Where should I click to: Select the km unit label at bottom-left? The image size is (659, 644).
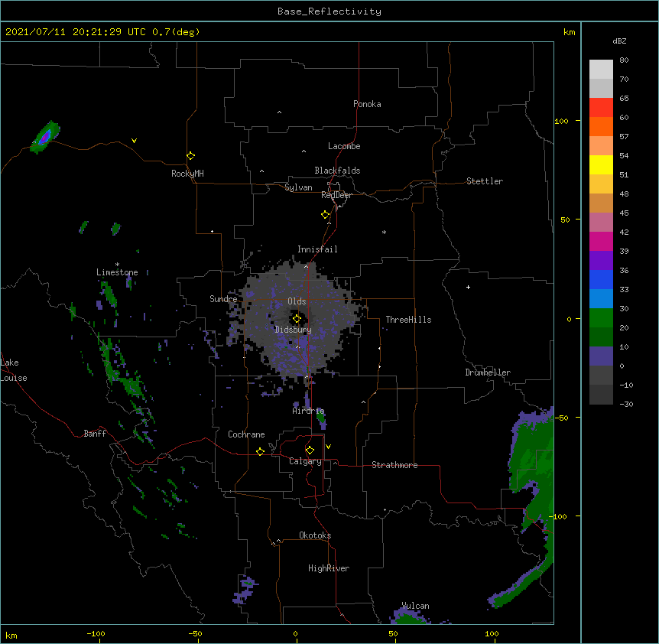coord(11,635)
